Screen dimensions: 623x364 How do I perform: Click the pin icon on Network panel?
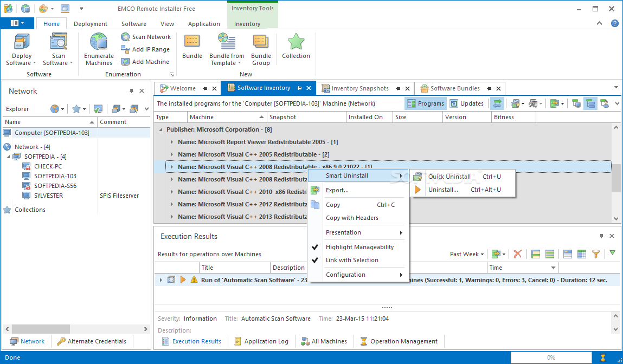[x=132, y=91]
